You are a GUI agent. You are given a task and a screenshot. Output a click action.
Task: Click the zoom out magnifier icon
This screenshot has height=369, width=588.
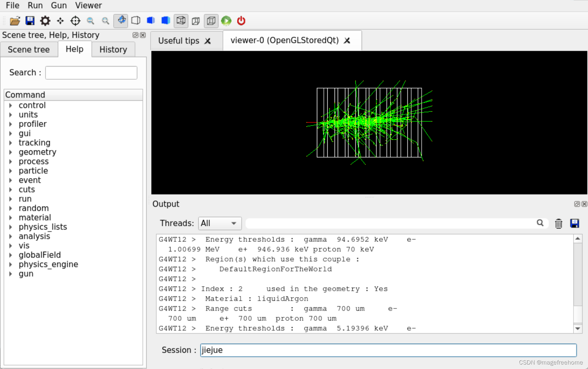[x=90, y=21]
